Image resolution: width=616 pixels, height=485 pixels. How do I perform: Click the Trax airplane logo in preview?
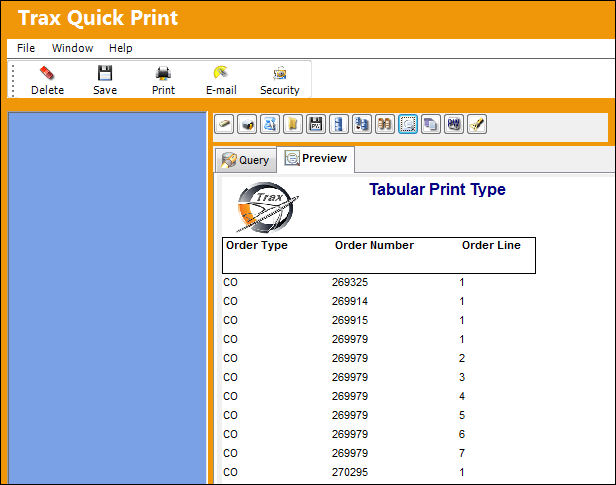pyautogui.click(x=266, y=207)
